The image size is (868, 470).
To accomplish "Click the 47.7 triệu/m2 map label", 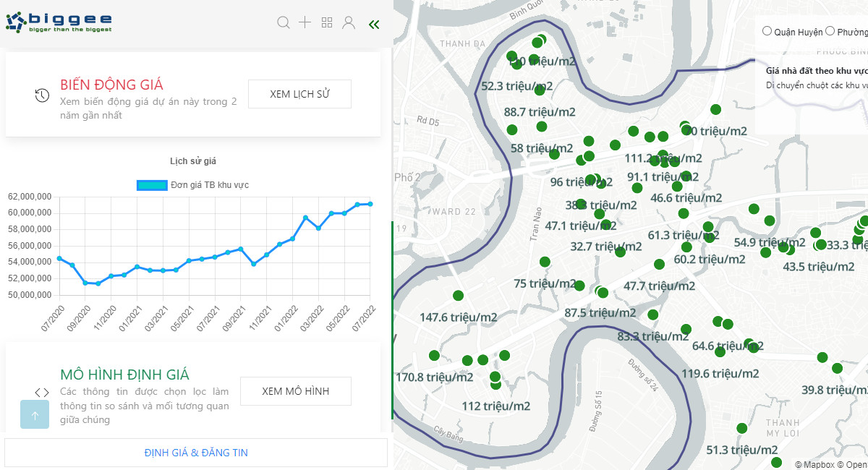I will tap(660, 286).
